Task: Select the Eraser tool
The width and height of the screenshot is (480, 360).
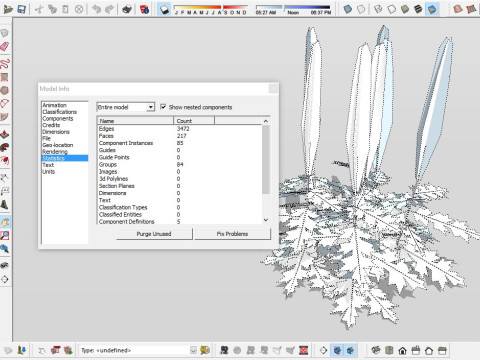Action: click(5, 46)
